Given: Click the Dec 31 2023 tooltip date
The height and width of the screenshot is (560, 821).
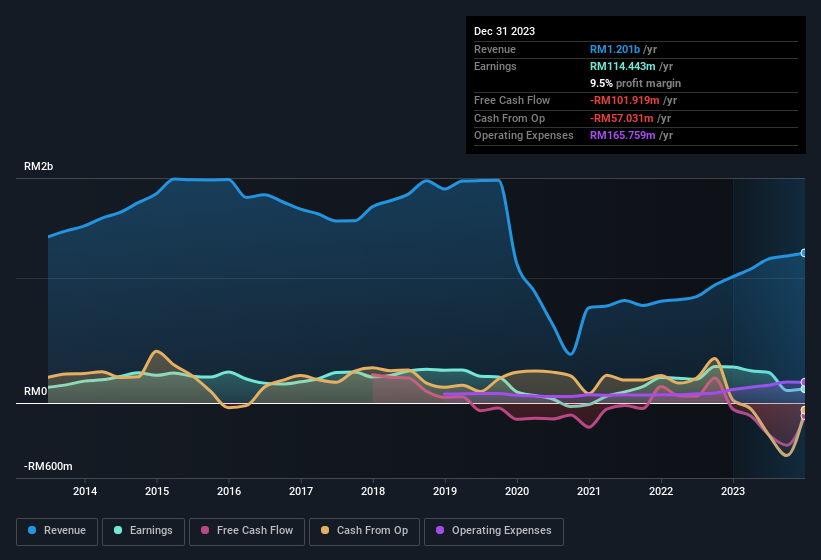Looking at the screenshot, I should (504, 31).
